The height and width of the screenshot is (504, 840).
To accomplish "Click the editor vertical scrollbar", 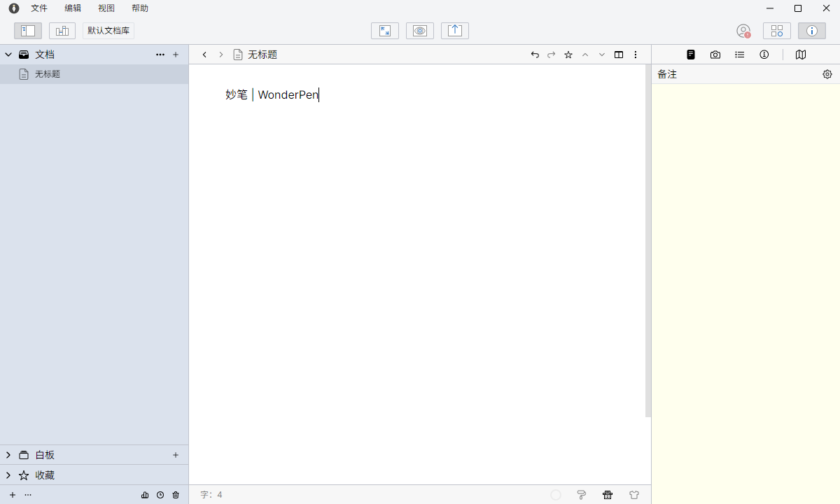I will [648, 241].
